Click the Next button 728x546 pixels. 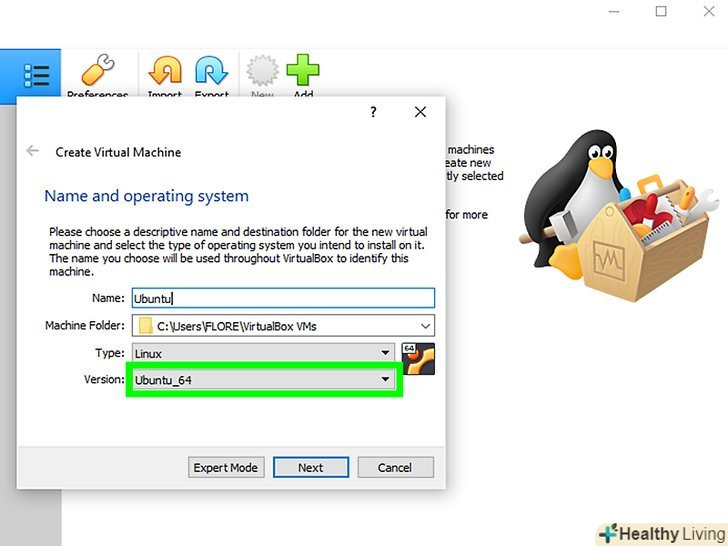pos(311,467)
